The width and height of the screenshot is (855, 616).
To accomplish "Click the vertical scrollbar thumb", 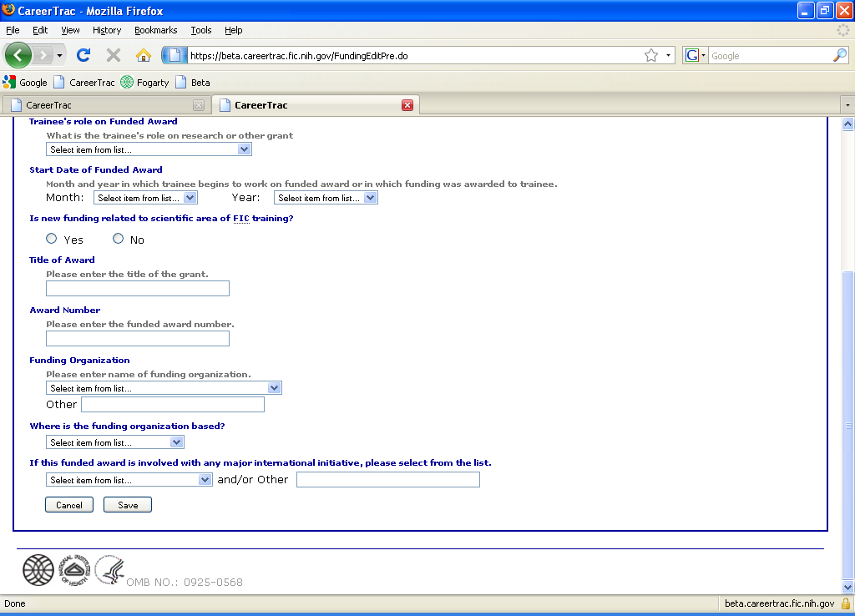I will pyautogui.click(x=847, y=425).
